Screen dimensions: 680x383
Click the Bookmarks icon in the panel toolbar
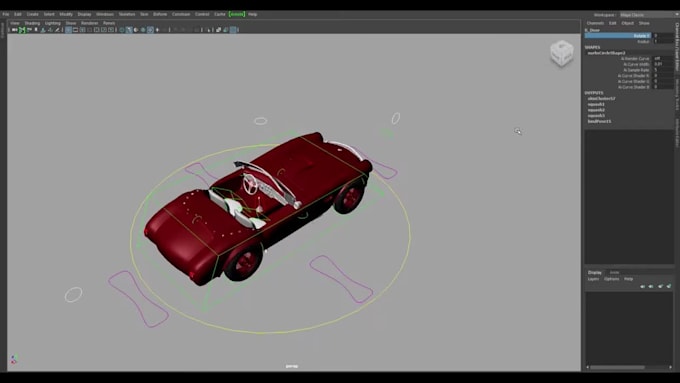click(36, 29)
